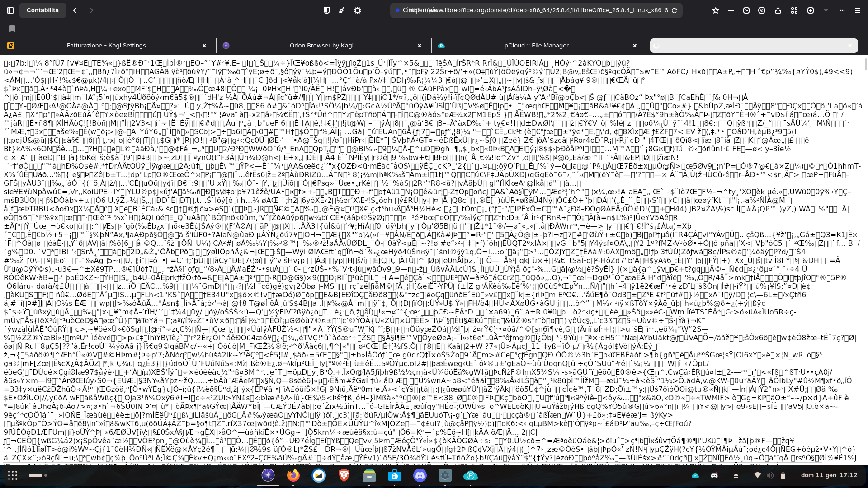Open the applications grid launcher

click(x=13, y=475)
